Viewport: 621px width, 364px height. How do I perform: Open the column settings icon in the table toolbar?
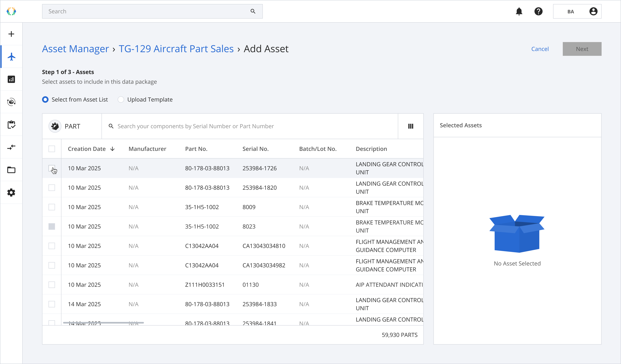(x=411, y=126)
